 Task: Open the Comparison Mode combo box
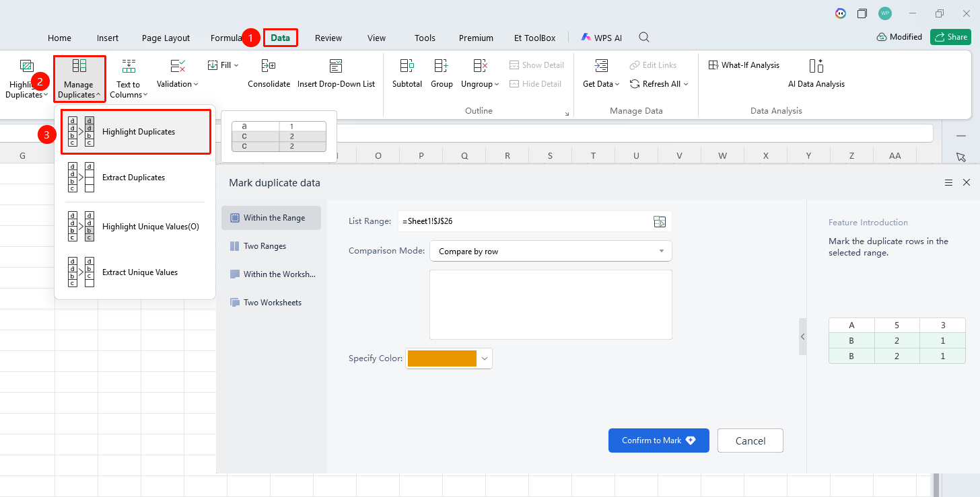551,251
